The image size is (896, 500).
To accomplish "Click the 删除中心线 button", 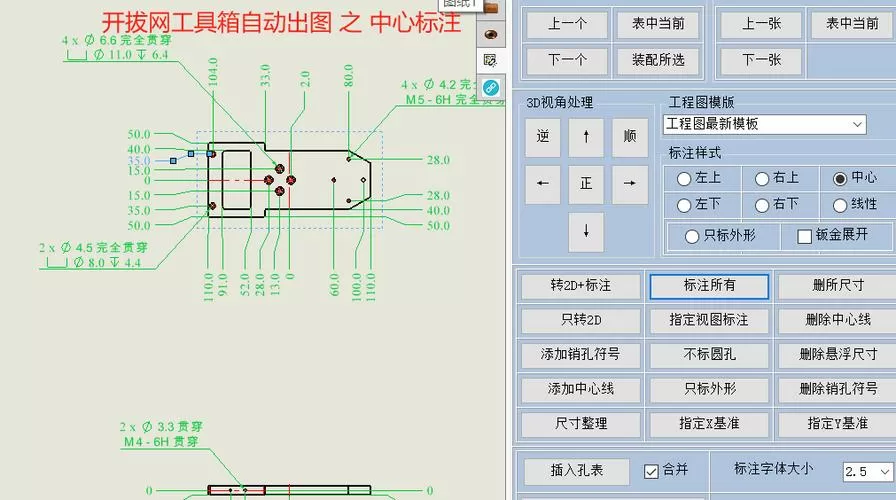I will 838,321.
